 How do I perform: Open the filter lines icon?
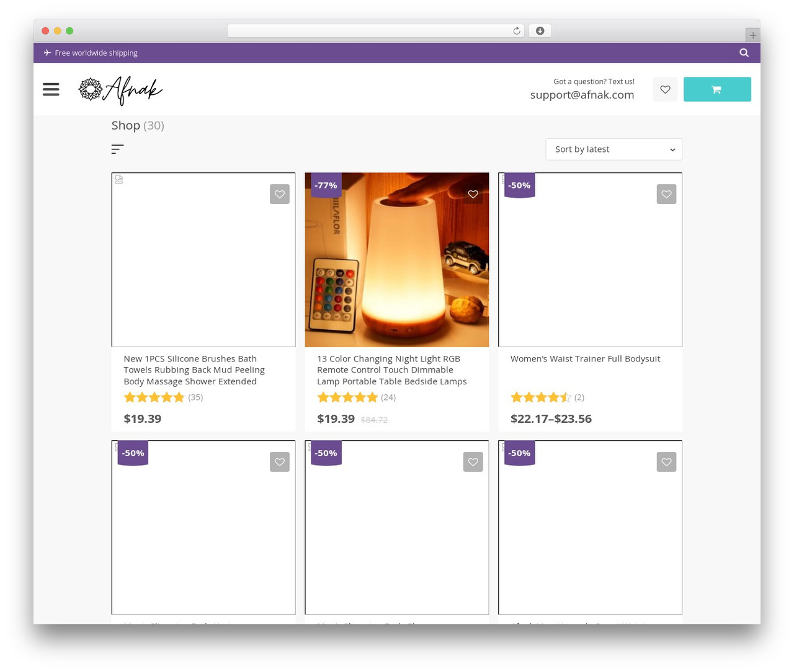click(117, 149)
